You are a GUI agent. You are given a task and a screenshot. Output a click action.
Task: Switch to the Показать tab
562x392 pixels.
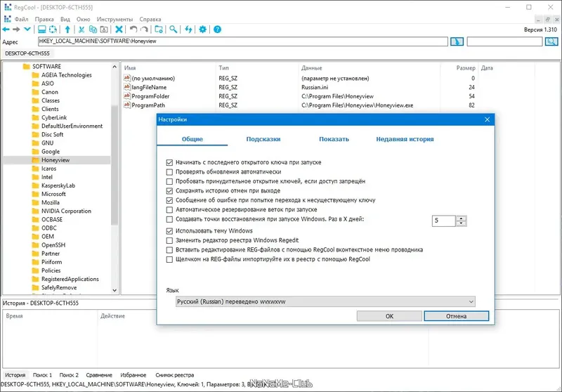[334, 139]
